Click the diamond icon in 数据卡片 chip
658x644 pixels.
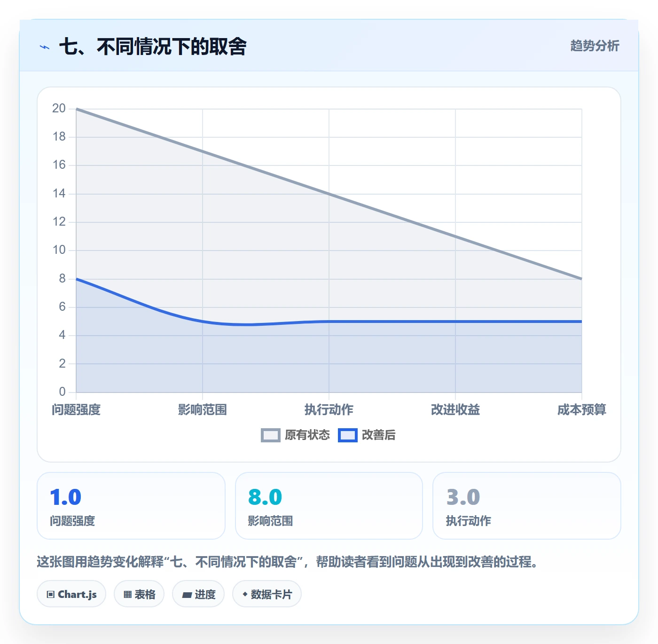[x=245, y=594]
